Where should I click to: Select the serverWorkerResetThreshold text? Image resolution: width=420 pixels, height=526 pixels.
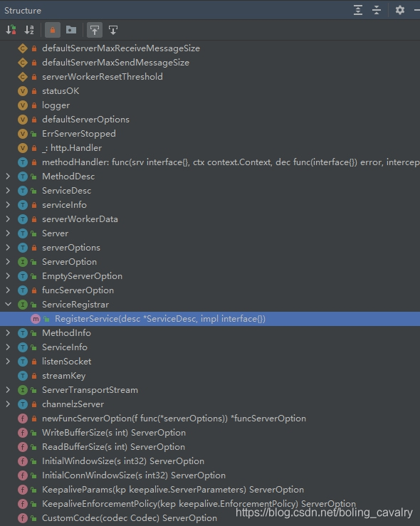(x=103, y=77)
